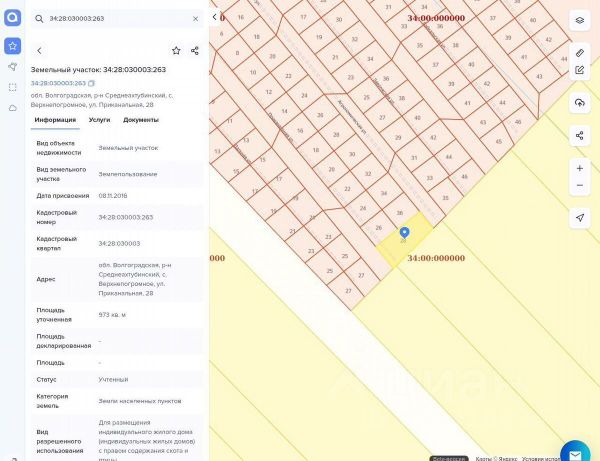Click the Земли населенных пунктов value
Screen dimensions: 600x461
coord(140,401)
